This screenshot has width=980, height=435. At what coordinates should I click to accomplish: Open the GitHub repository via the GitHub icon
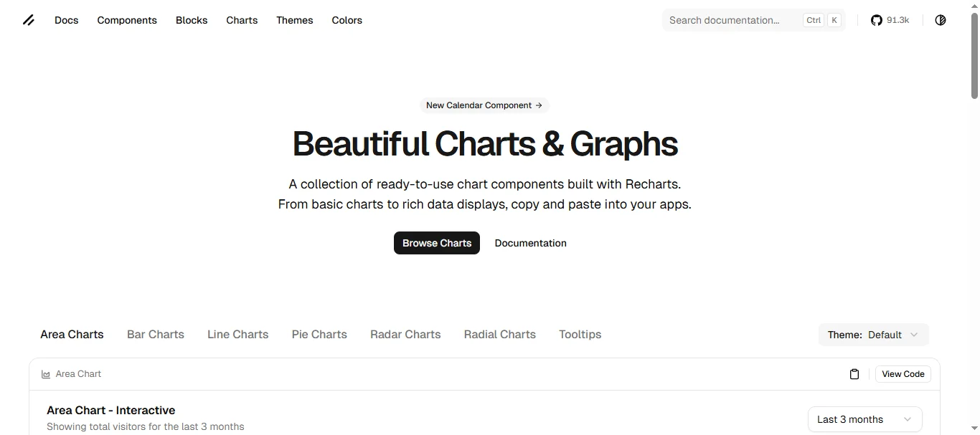[x=876, y=20]
